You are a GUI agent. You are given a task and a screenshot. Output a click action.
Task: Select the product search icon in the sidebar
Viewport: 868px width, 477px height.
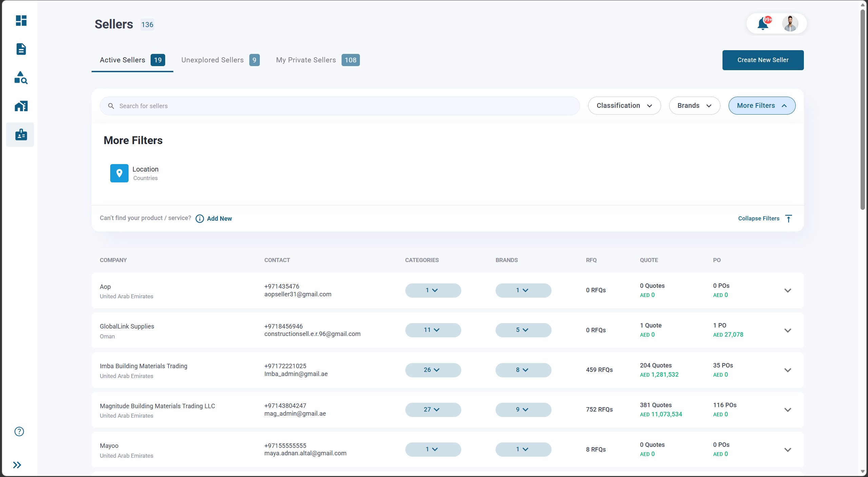21,78
